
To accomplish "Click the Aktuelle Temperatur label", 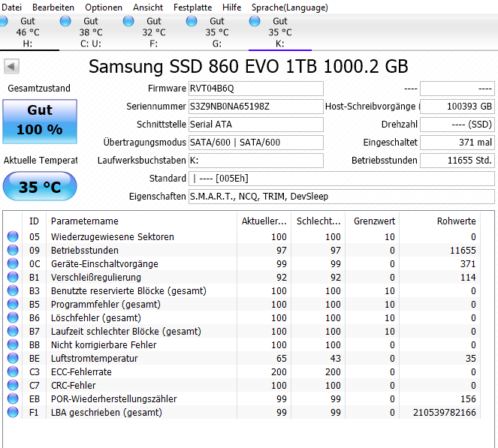I will (41, 161).
